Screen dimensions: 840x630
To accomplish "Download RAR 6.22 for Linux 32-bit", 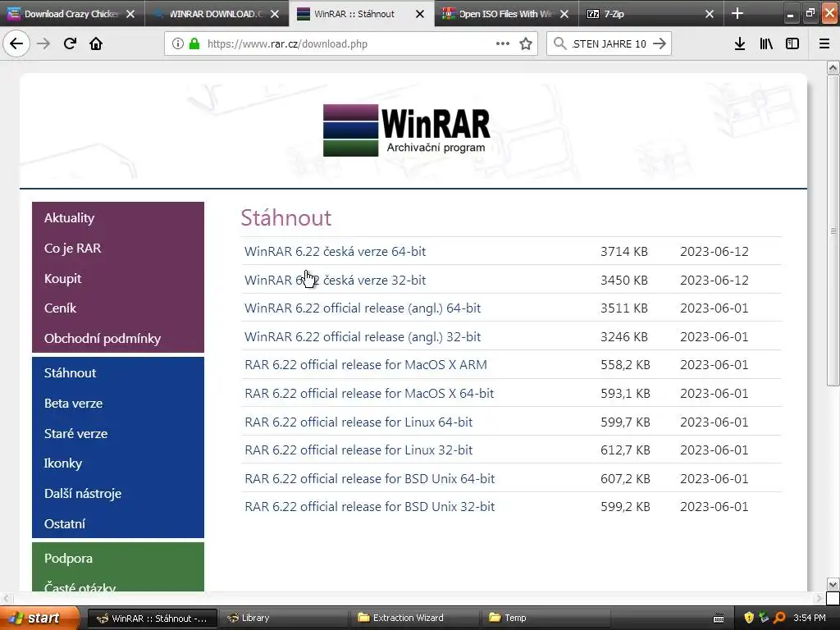I will (x=358, y=450).
